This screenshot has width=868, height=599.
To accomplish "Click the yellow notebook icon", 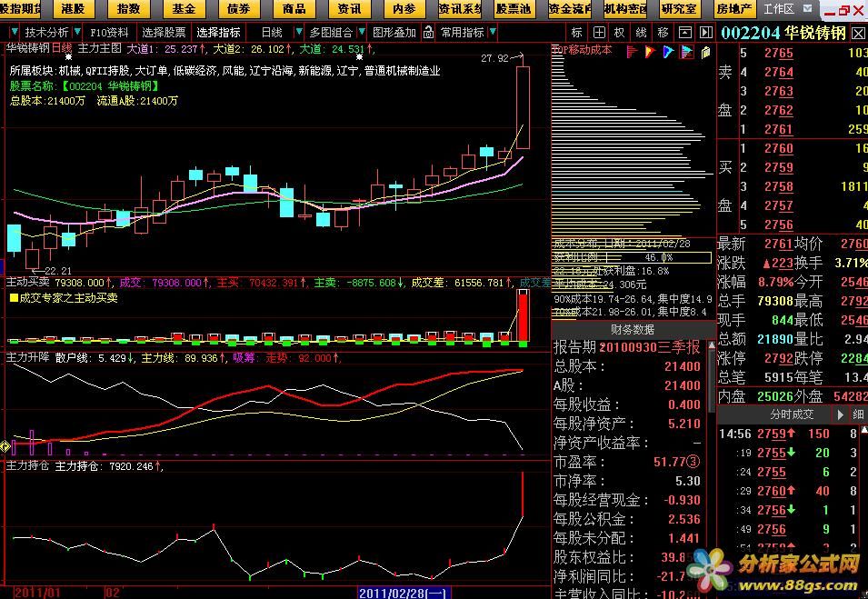I will click(706, 53).
